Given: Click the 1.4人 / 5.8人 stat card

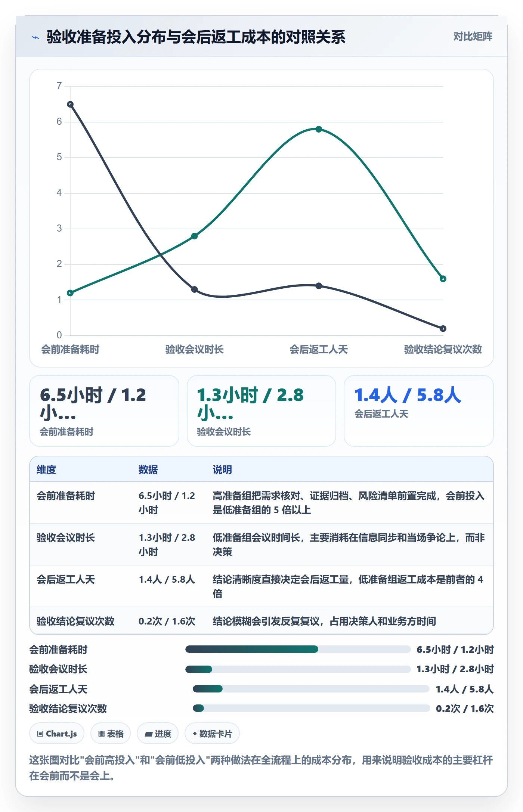Looking at the screenshot, I should 419,411.
